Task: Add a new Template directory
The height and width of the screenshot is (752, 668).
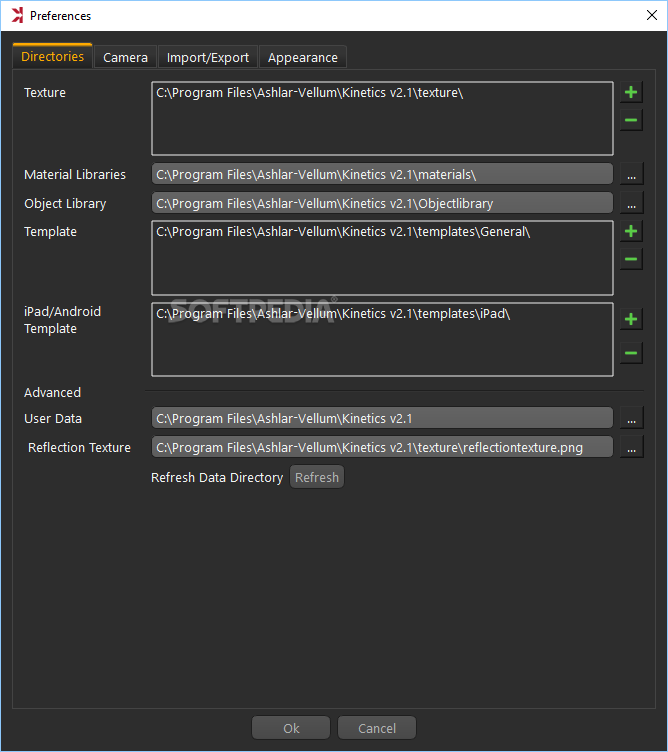Action: [631, 232]
